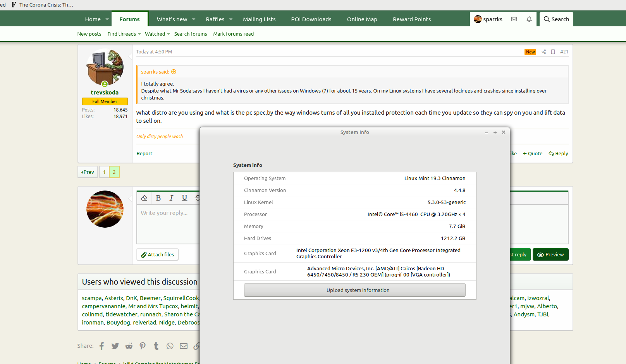This screenshot has width=626, height=364.
Task: Open scampa's profile in viewers list
Action: point(92,298)
